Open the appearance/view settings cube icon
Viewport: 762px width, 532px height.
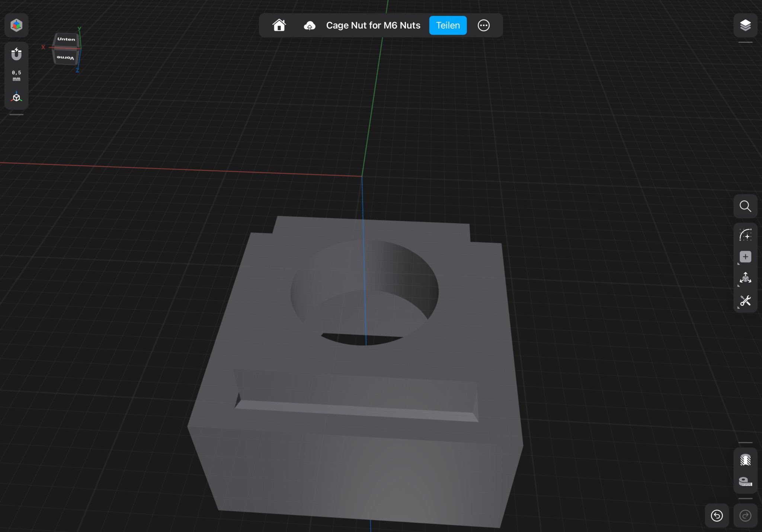click(x=16, y=25)
